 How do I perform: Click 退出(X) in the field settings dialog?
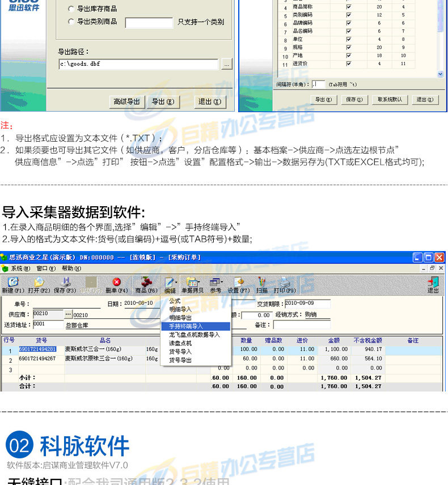click(425, 100)
